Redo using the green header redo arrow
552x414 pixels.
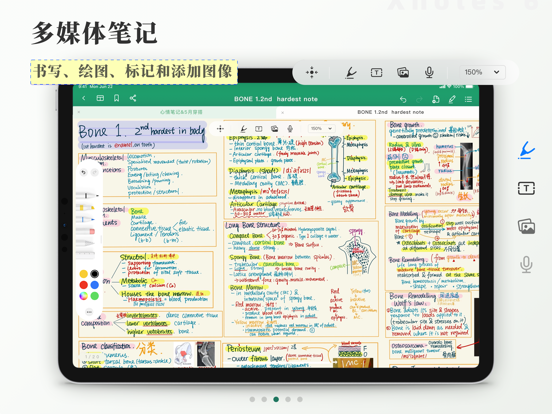[x=419, y=99]
